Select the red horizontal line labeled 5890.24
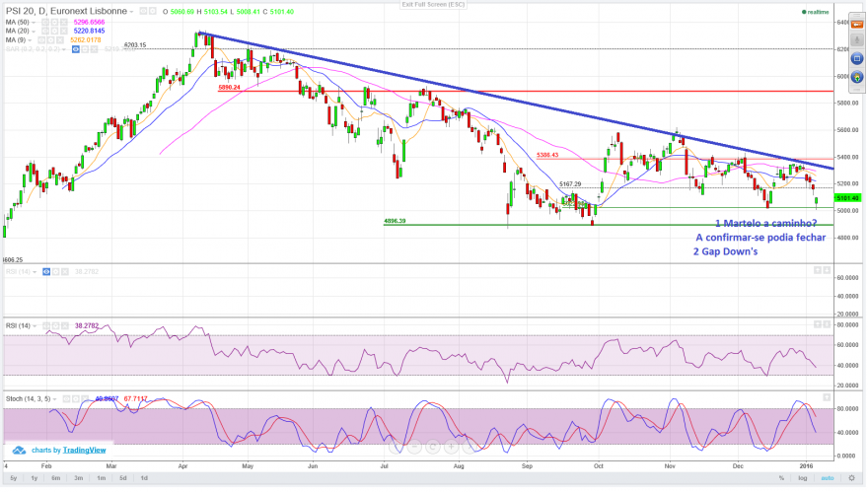Screen dimensions: 868x492 click(526, 91)
